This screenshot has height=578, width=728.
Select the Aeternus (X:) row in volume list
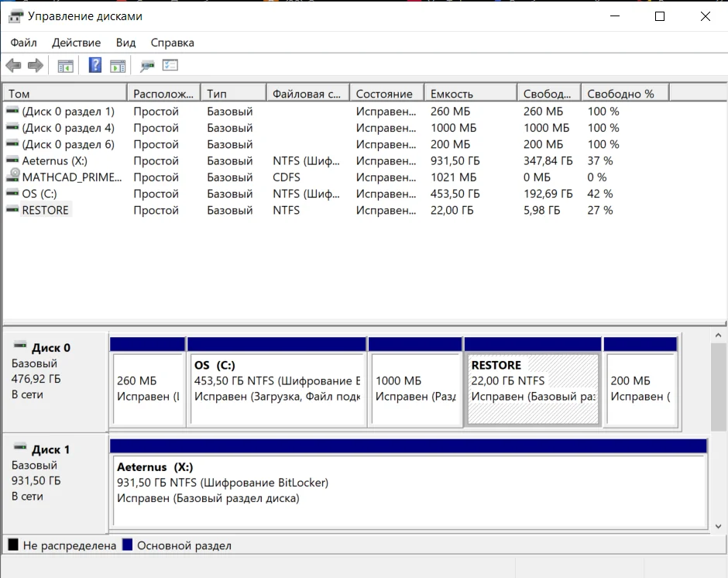(54, 161)
